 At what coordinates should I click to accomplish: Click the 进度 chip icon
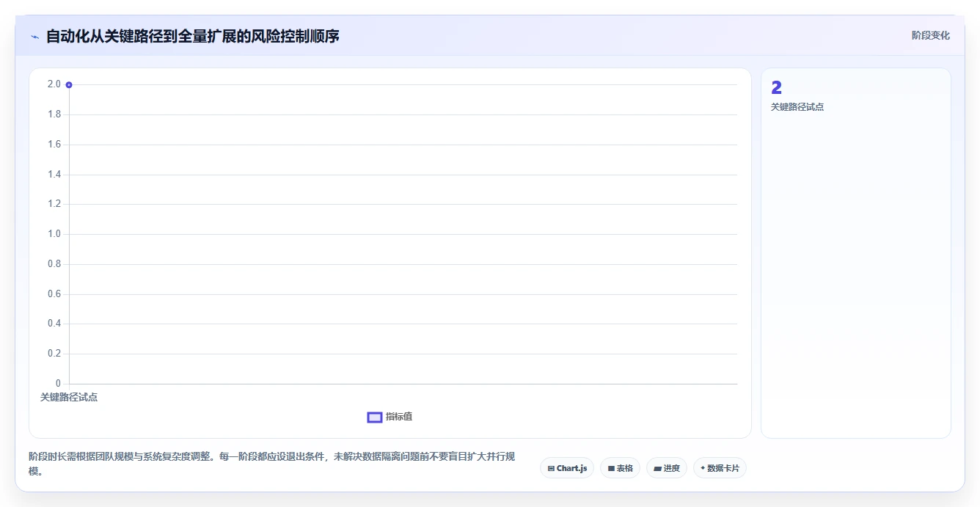(x=657, y=468)
